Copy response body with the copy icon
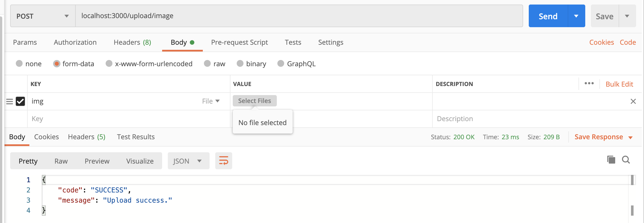This screenshot has height=223, width=644. point(611,160)
